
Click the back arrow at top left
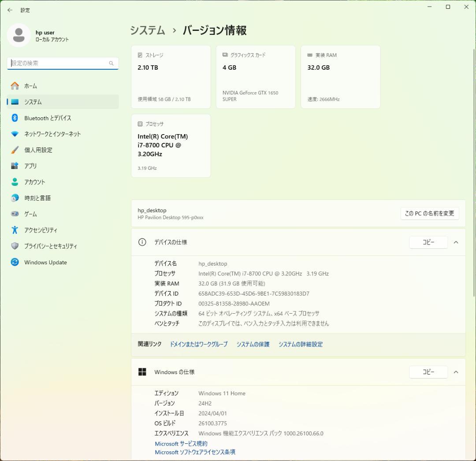(10, 10)
